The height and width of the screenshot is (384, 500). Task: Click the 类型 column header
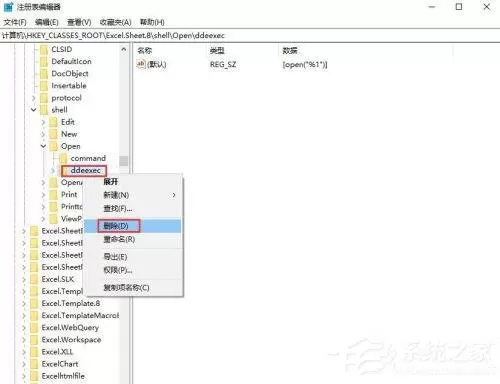(217, 51)
